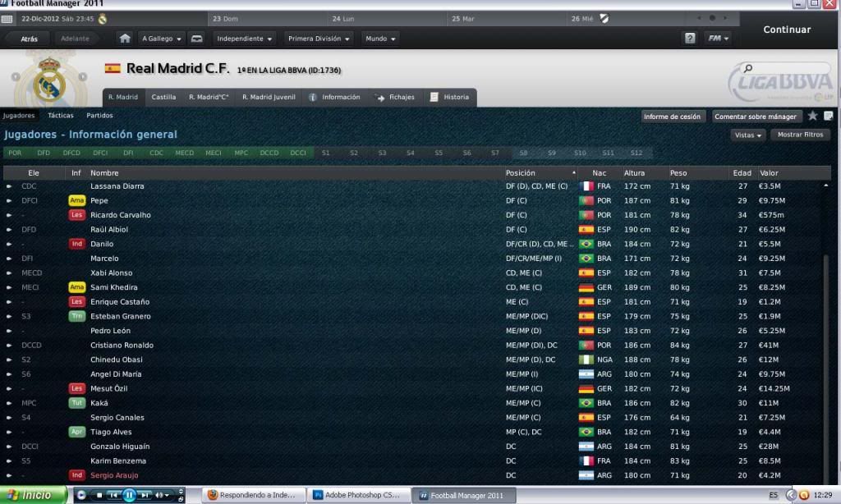The height and width of the screenshot is (504, 841).
Task: Open the FM menu dropdown
Action: tap(718, 38)
